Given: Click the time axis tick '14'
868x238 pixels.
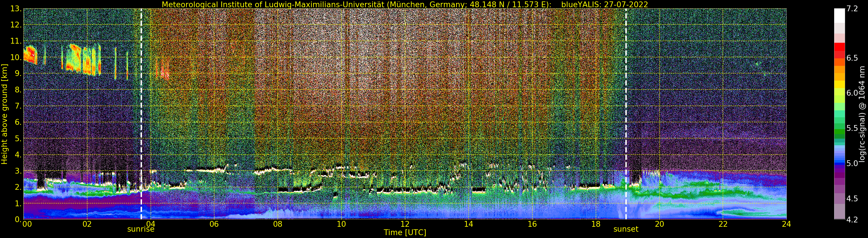Looking at the screenshot, I should [x=468, y=224].
